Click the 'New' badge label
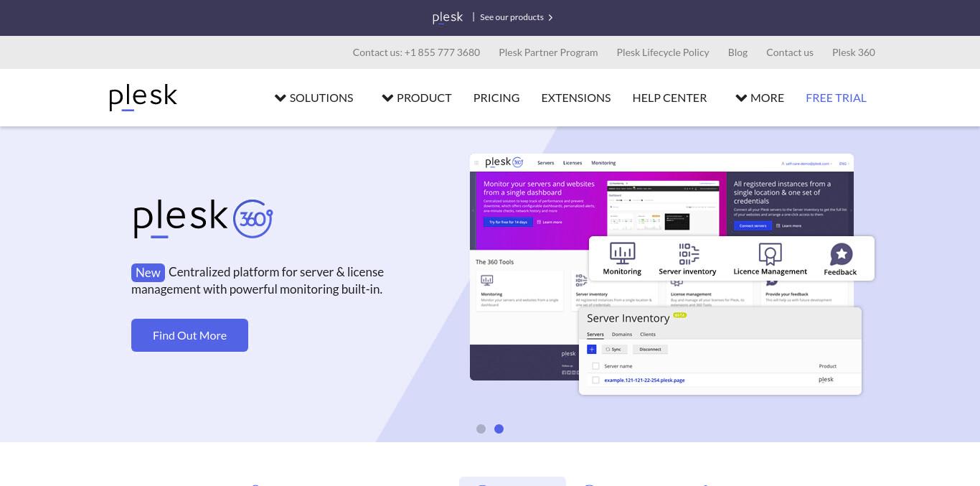980x486 pixels. [x=148, y=273]
